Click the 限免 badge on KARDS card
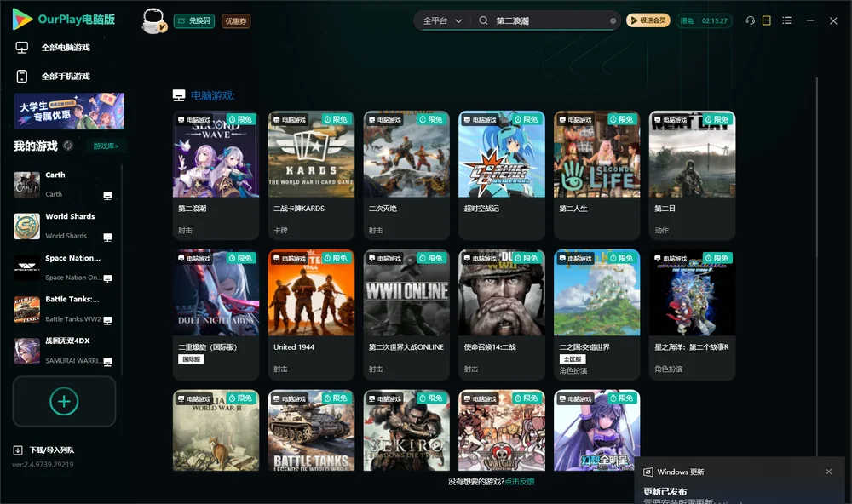 pos(335,119)
